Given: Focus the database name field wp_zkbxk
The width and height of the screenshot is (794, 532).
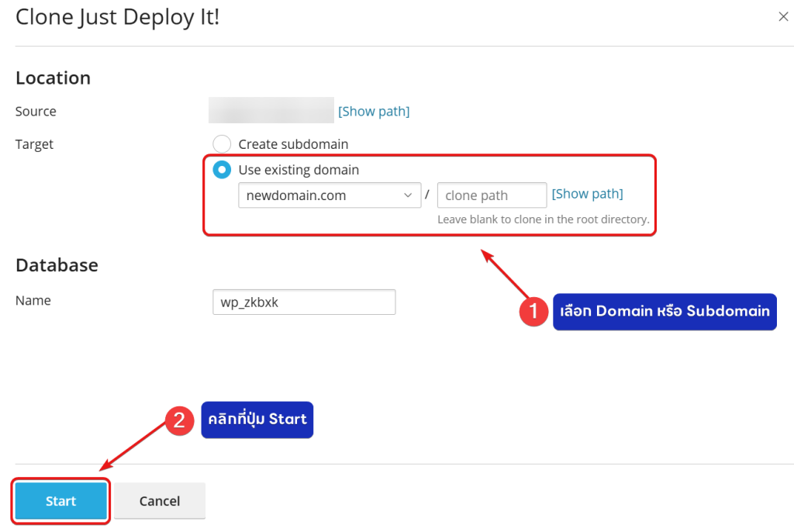Looking at the screenshot, I should pos(304,302).
